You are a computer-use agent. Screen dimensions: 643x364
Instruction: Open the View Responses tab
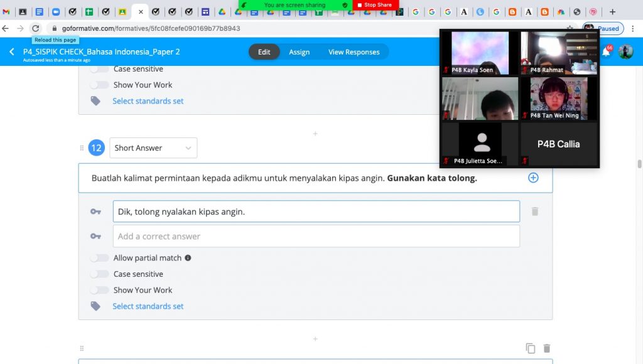pyautogui.click(x=354, y=52)
